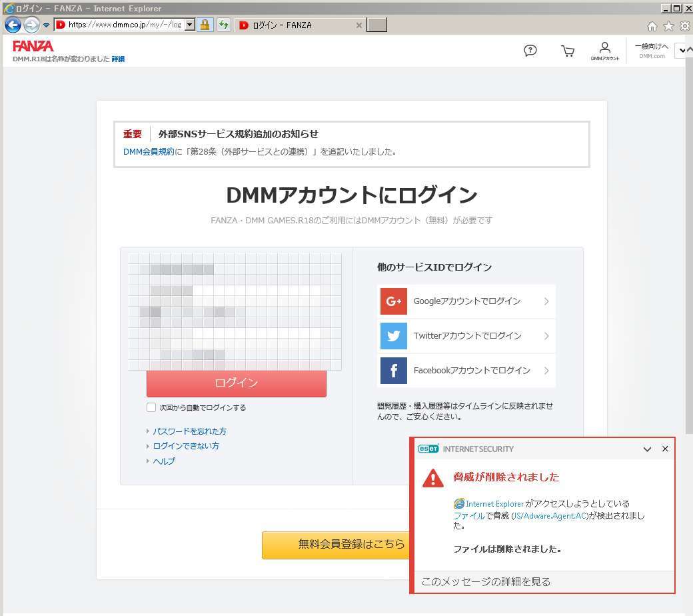The image size is (693, 616).
Task: Log in with Twitterアカウントでログイン
Action: [x=466, y=335]
